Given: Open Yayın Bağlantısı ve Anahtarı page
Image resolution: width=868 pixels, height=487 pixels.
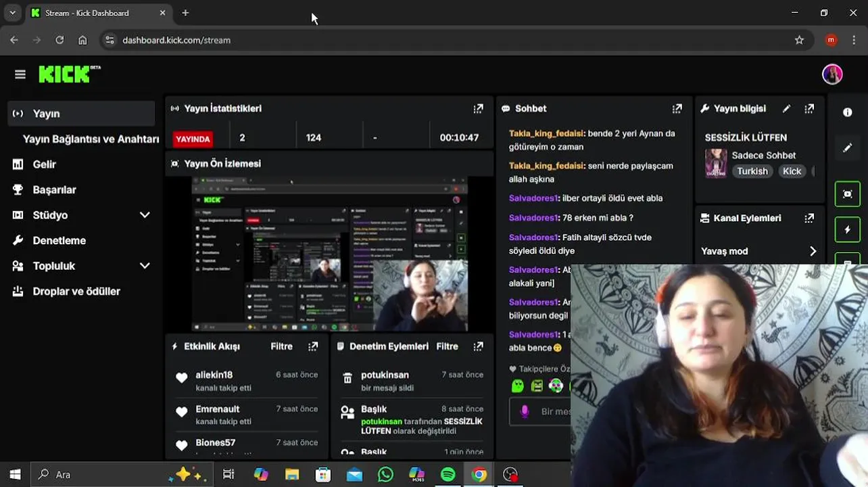Looking at the screenshot, I should [91, 139].
